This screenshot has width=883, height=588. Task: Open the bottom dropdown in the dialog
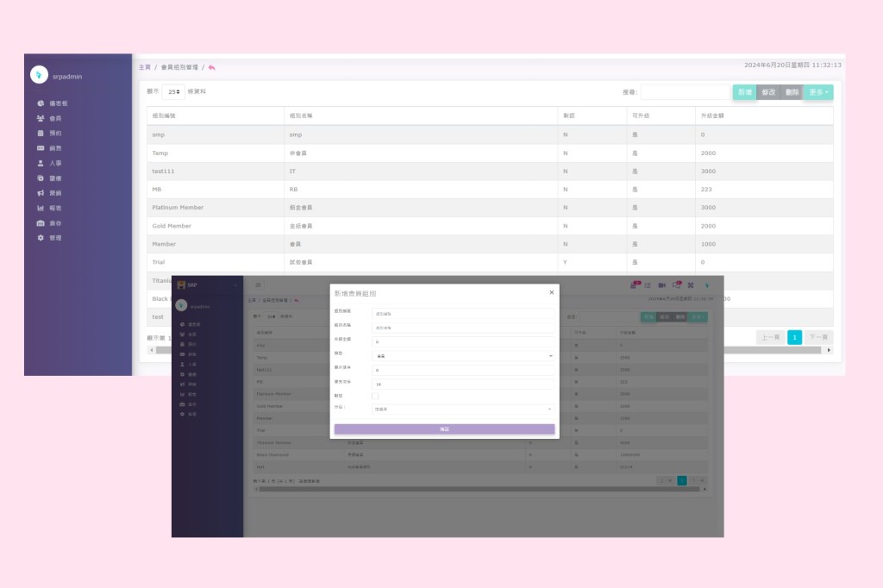[463, 410]
